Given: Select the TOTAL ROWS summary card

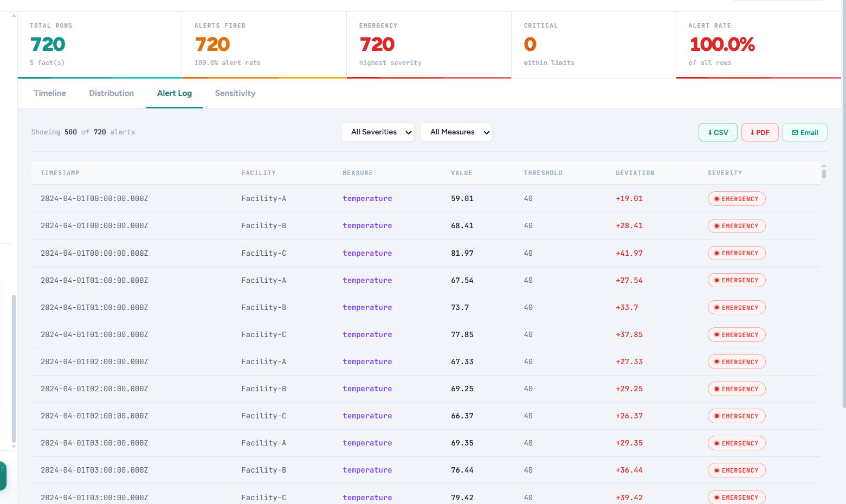Looking at the screenshot, I should [x=99, y=43].
